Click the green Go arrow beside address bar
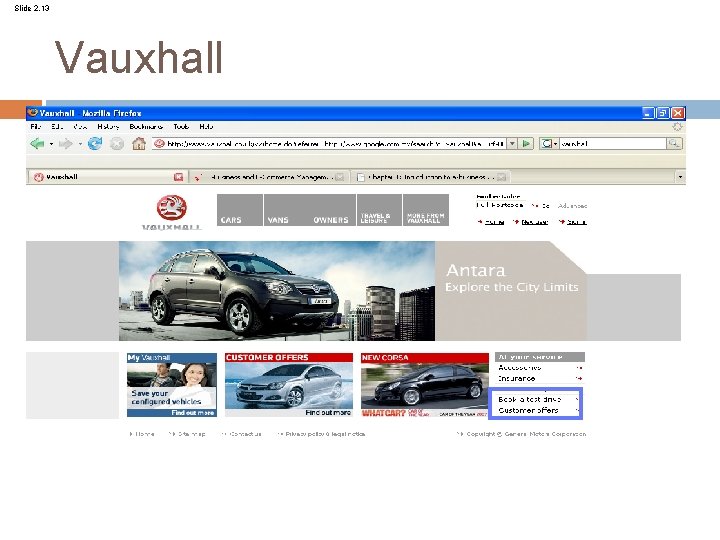The width and height of the screenshot is (720, 540). [x=526, y=144]
